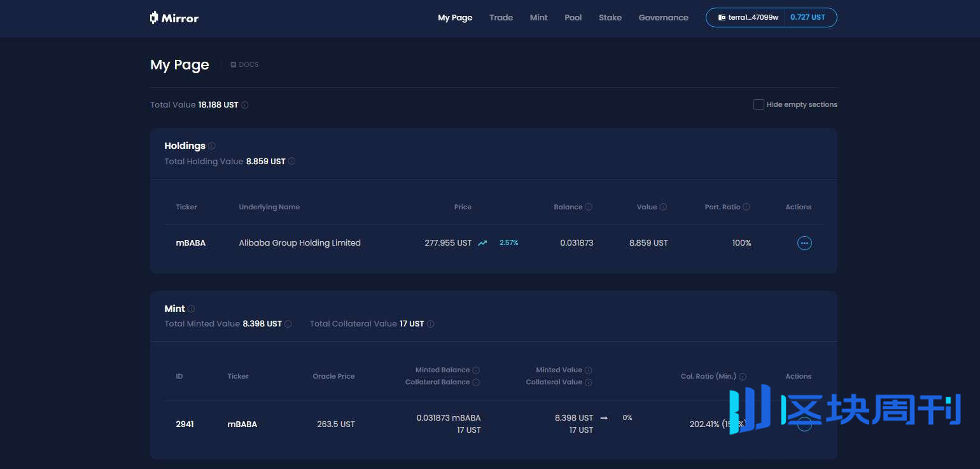Image resolution: width=980 pixels, height=469 pixels.
Task: Open the Trade tab
Action: pyautogui.click(x=501, y=18)
